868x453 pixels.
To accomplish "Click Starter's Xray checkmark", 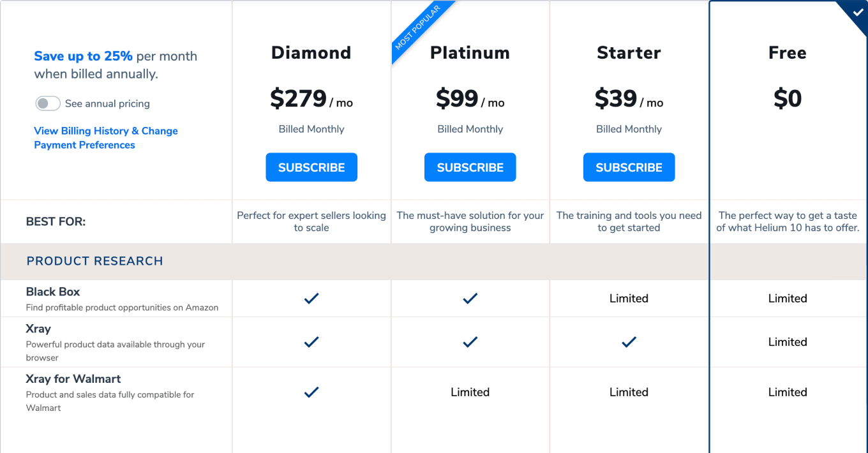I will [629, 342].
